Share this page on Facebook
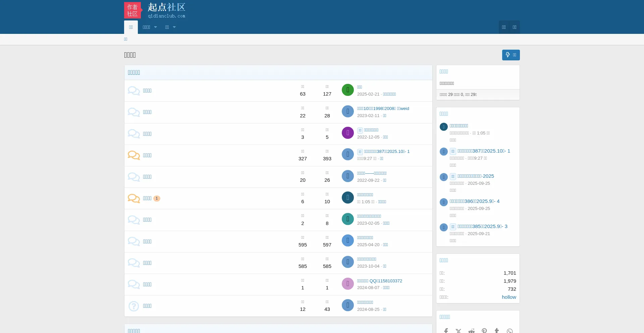Screen dimensions: 644x333 (446, 331)
